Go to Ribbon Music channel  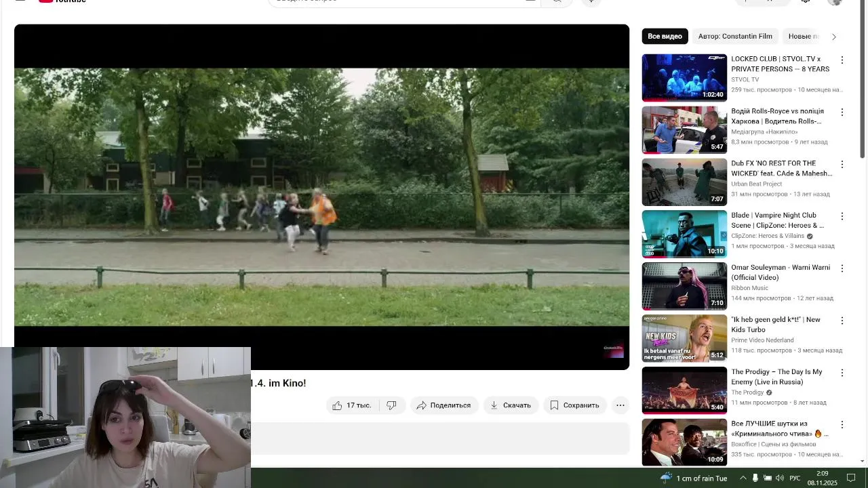click(749, 288)
